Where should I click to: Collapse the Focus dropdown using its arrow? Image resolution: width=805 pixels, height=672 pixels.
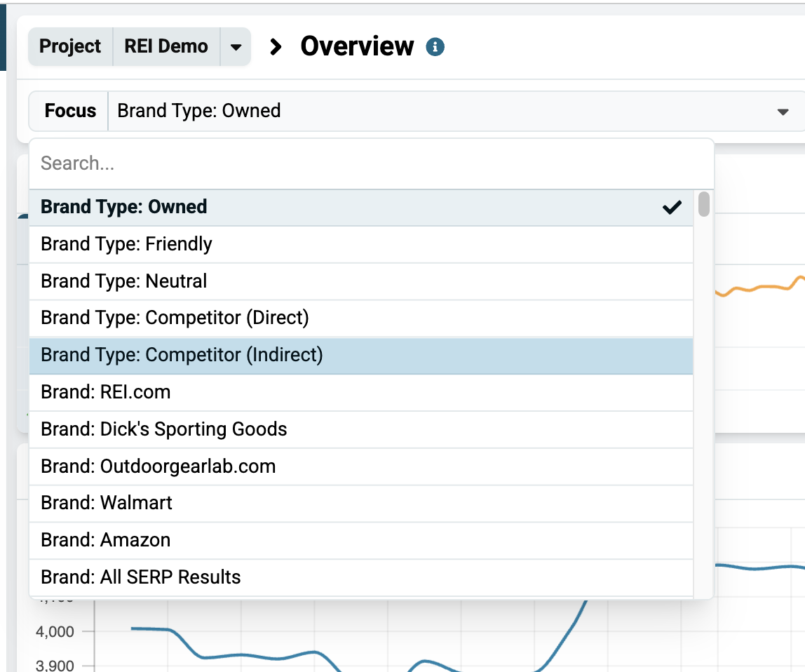click(783, 112)
